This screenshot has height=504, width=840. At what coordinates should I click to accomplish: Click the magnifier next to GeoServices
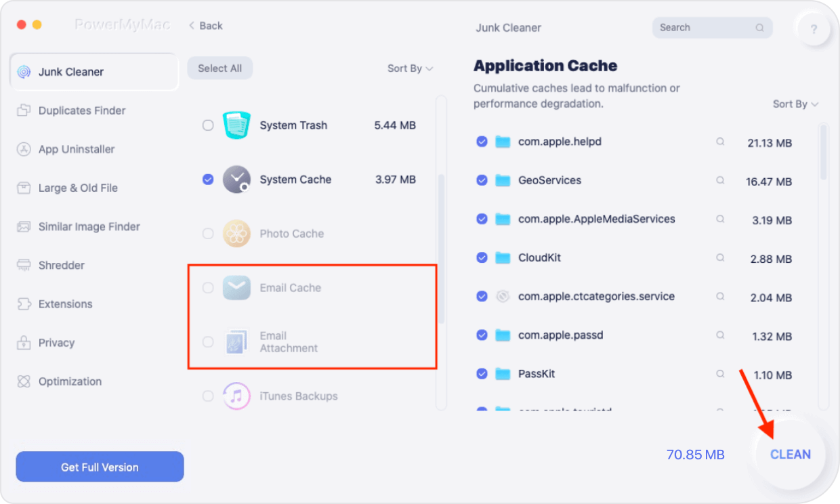[721, 181]
